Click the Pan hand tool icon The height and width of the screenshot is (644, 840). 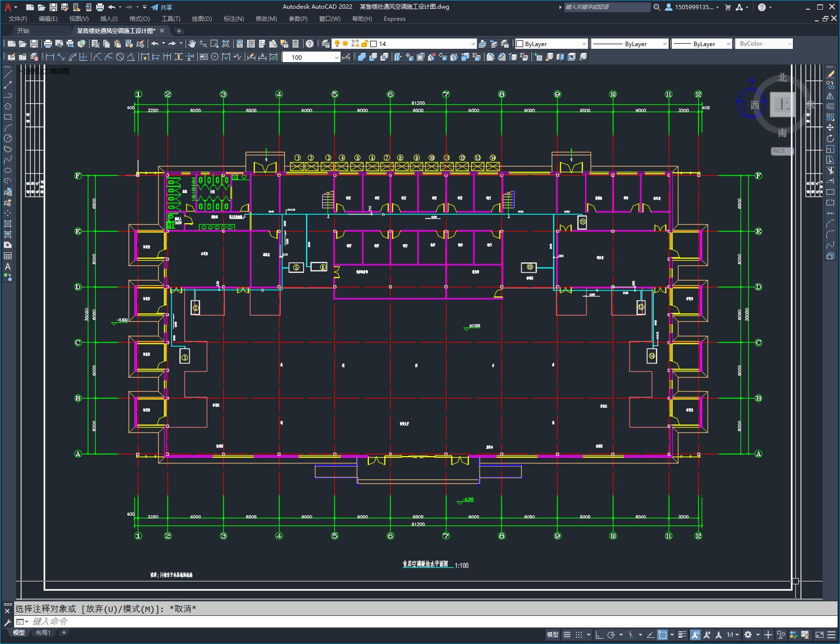pyautogui.click(x=192, y=44)
